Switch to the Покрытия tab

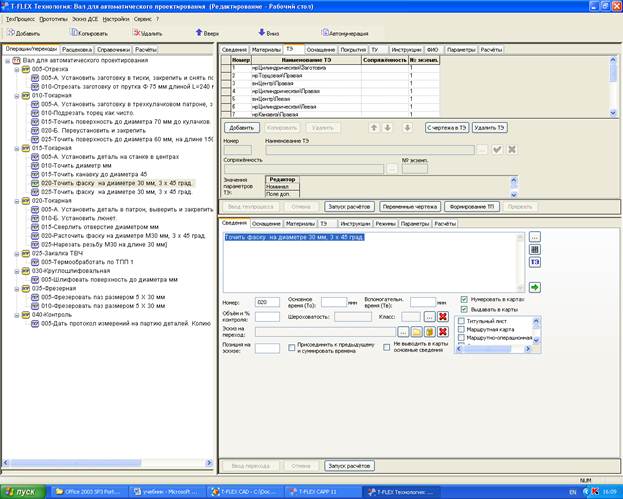pyautogui.click(x=353, y=50)
